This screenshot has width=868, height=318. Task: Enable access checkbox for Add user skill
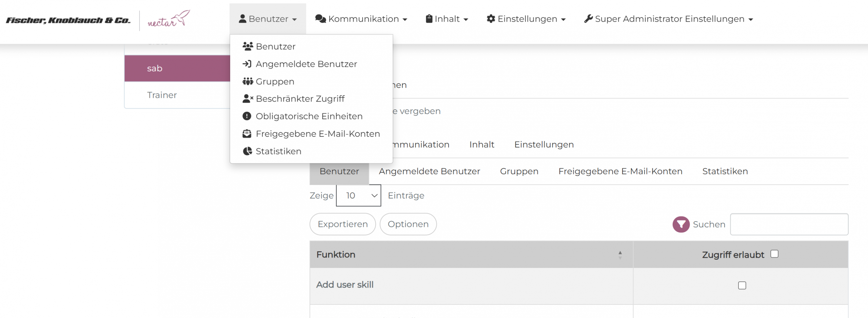coord(742,285)
